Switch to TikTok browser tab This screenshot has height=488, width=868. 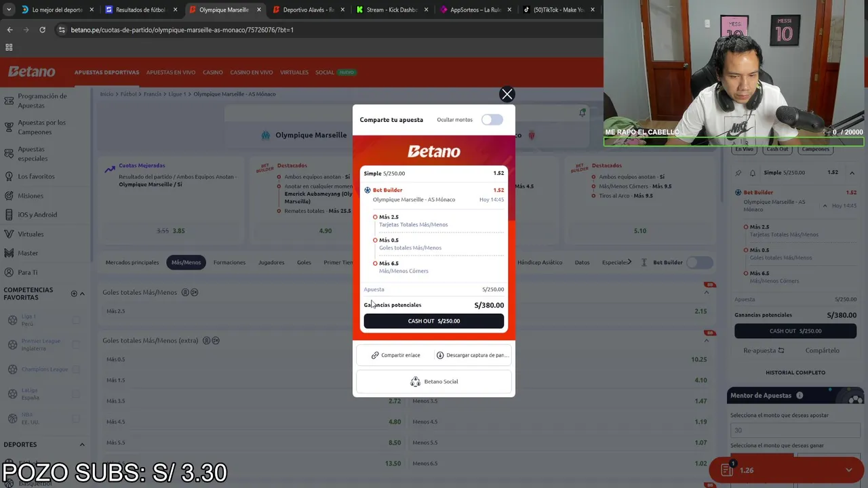(x=559, y=9)
